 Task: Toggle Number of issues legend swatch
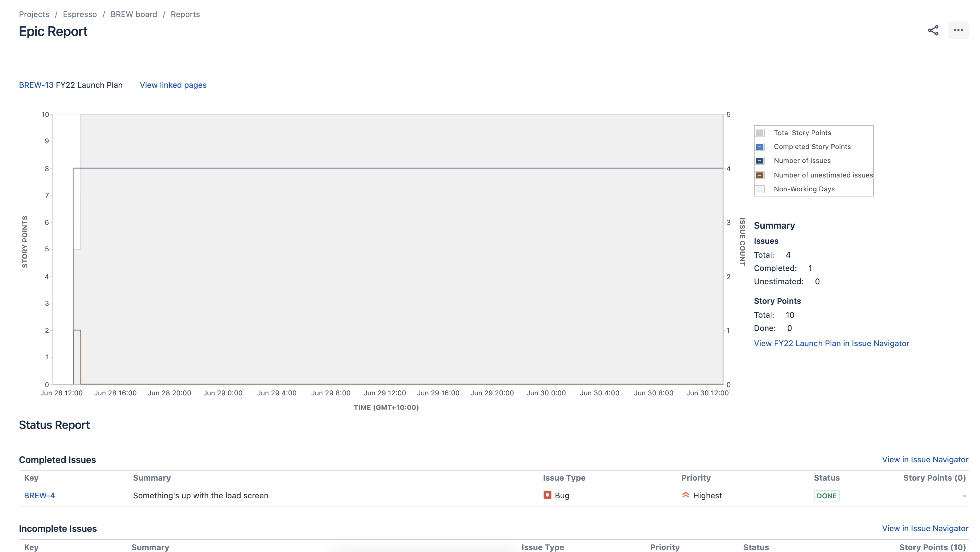coord(759,160)
